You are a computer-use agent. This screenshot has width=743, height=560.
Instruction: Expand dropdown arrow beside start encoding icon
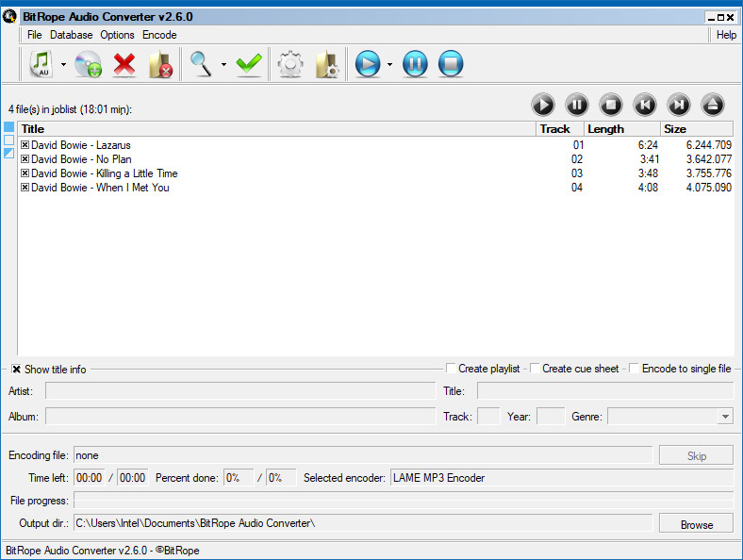coord(389,65)
